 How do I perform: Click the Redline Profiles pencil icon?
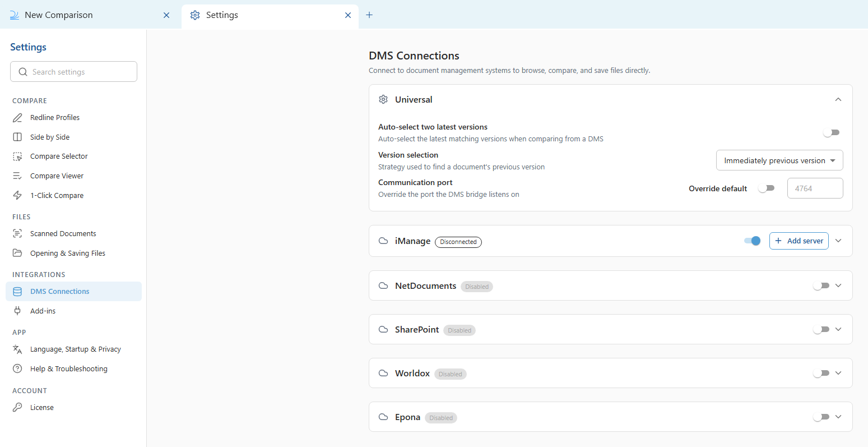tap(17, 118)
